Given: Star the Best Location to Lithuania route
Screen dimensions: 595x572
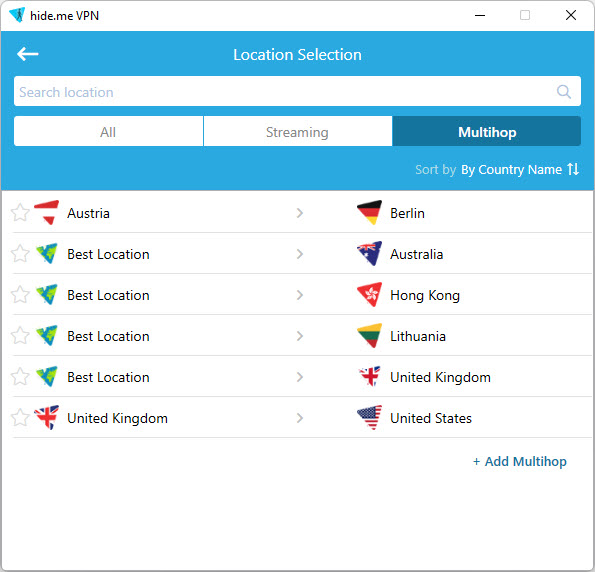Looking at the screenshot, I should coord(20,336).
